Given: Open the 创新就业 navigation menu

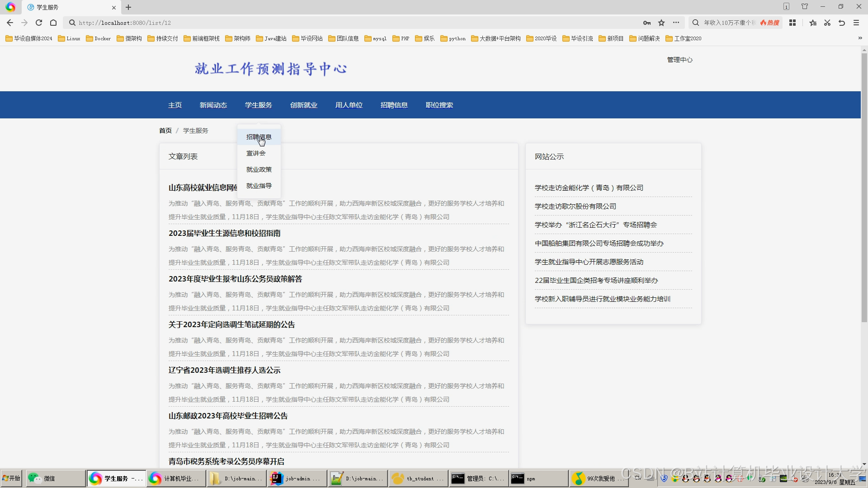Looking at the screenshot, I should pyautogui.click(x=303, y=105).
